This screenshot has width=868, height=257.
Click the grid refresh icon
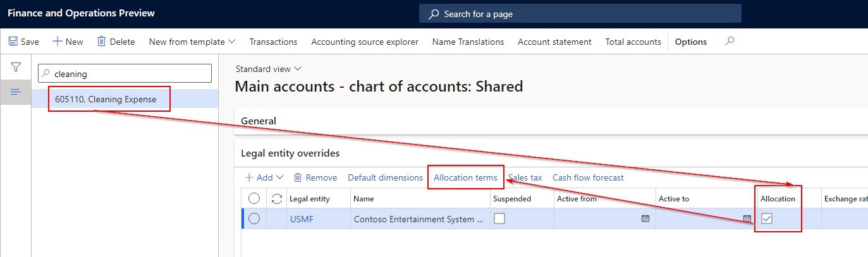tap(276, 198)
